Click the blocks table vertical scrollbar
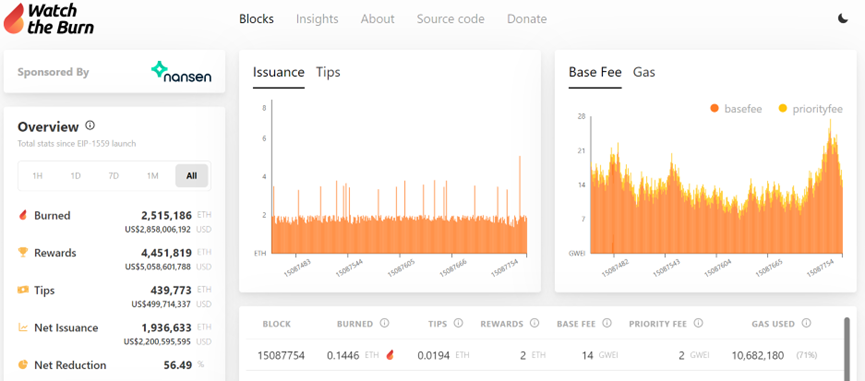 point(847,347)
